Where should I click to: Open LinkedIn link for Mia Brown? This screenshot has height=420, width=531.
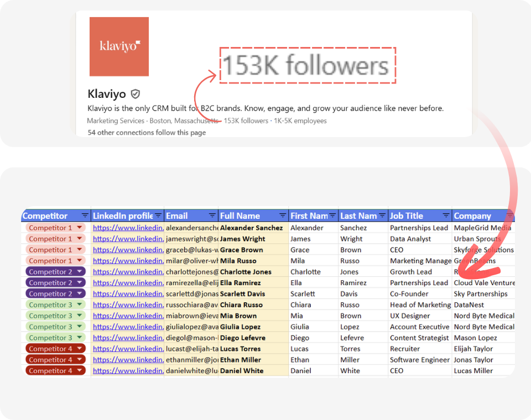pyautogui.click(x=128, y=316)
